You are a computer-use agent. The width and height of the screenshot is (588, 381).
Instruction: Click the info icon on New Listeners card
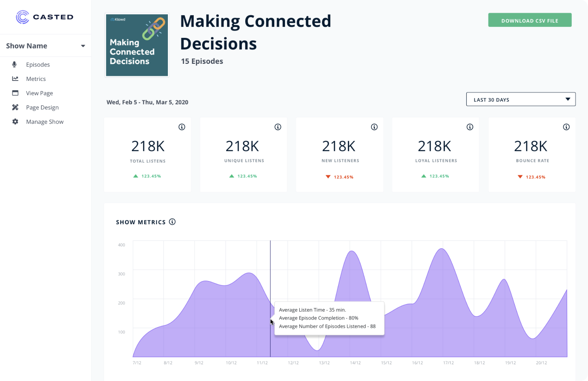374,127
